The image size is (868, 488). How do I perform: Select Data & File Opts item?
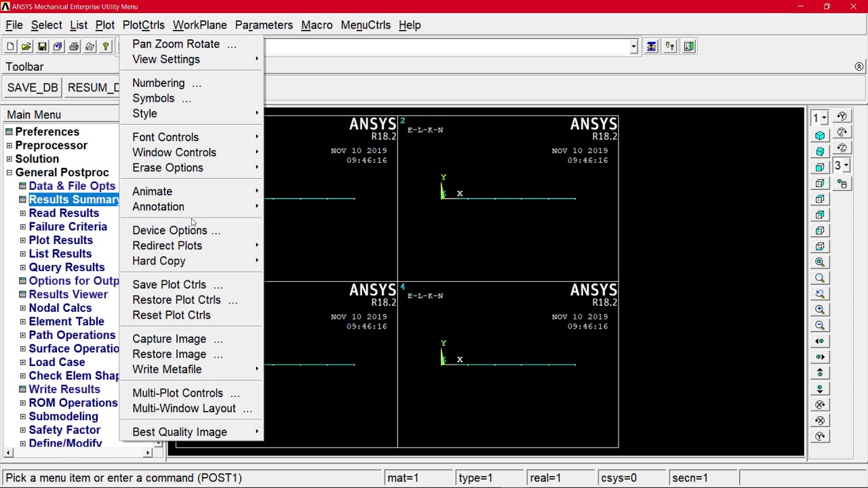[x=72, y=186]
